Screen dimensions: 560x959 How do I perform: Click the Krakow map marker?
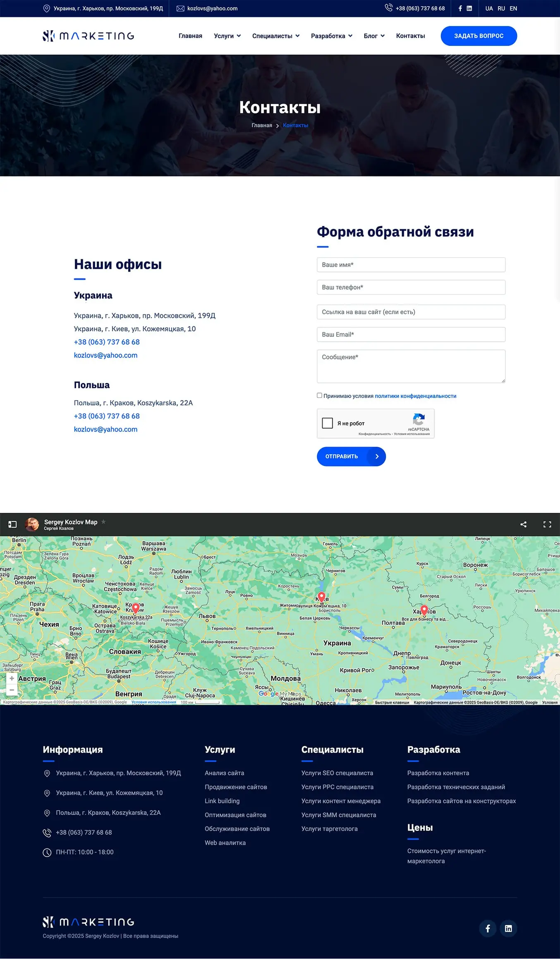135,608
